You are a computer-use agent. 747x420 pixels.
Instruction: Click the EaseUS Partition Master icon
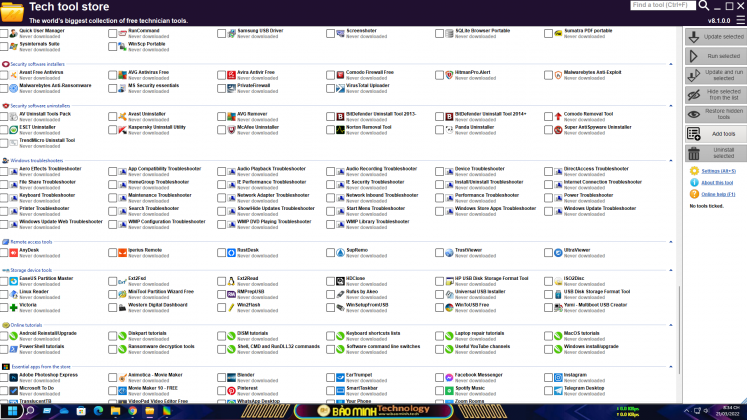click(x=13, y=281)
